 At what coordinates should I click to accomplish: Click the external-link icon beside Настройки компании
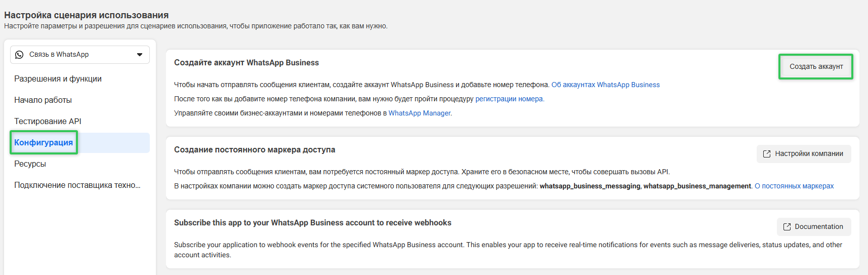point(767,154)
